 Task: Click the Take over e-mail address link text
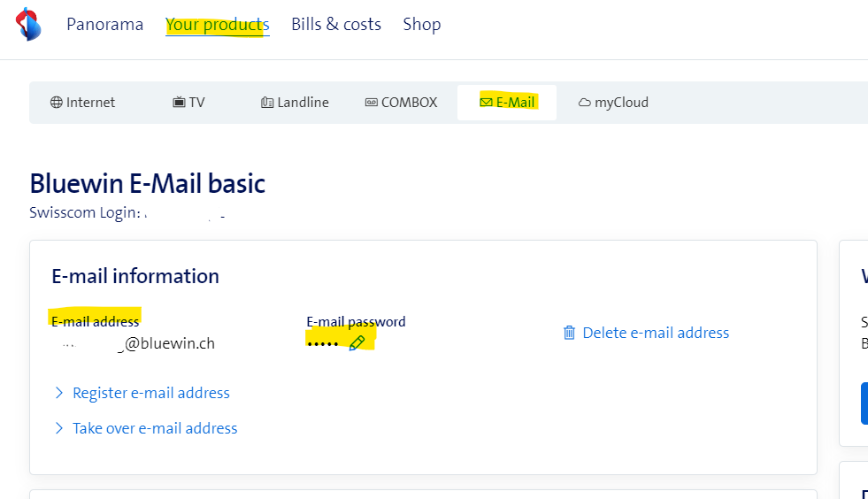155,428
